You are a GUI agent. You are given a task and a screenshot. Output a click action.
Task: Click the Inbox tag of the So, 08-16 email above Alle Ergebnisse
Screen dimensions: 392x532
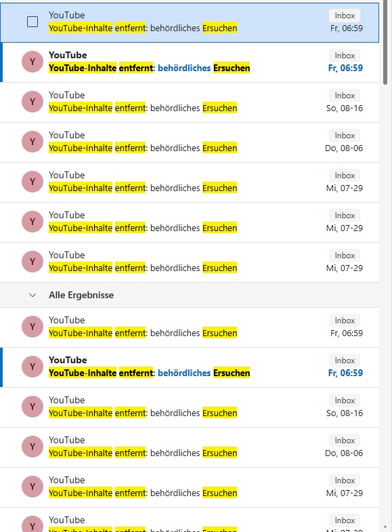(x=345, y=96)
